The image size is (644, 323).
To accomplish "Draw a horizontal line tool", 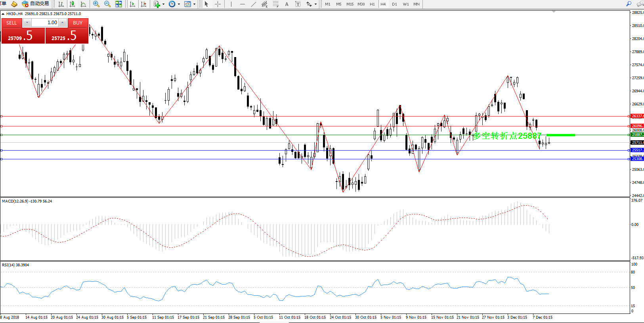I will tap(243, 4).
